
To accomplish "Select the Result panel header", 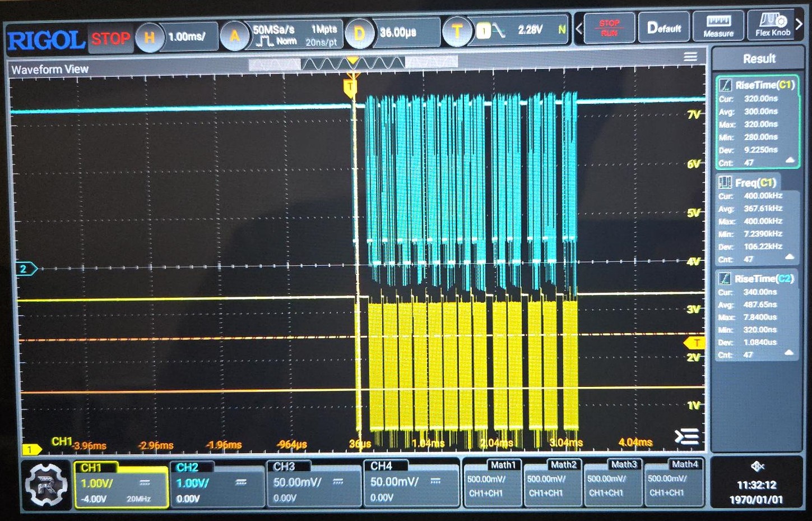I will [x=759, y=58].
